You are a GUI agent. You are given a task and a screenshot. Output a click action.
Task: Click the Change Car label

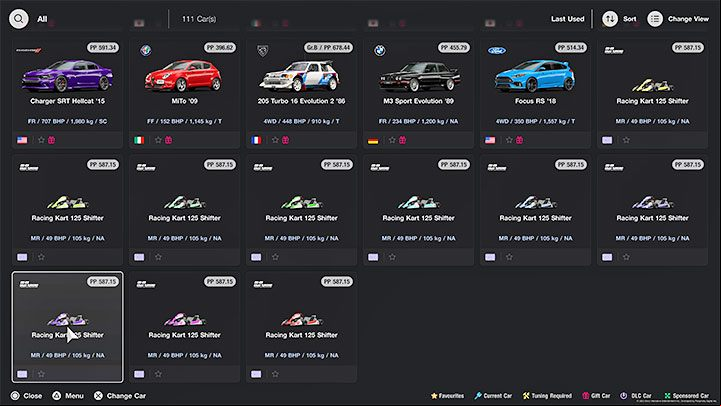click(x=126, y=396)
